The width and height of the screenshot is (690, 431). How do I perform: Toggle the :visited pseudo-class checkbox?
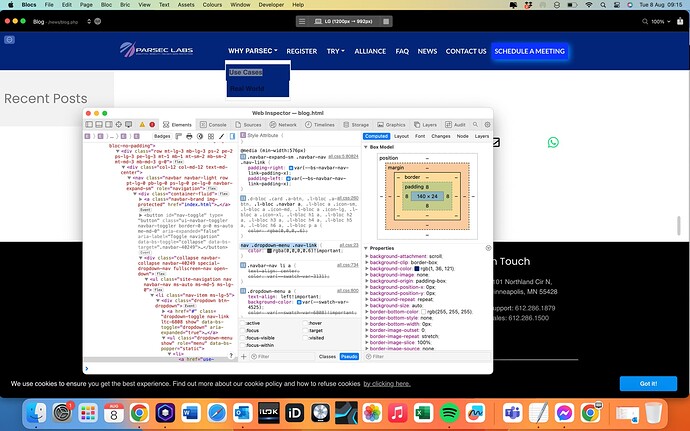coord(306,338)
